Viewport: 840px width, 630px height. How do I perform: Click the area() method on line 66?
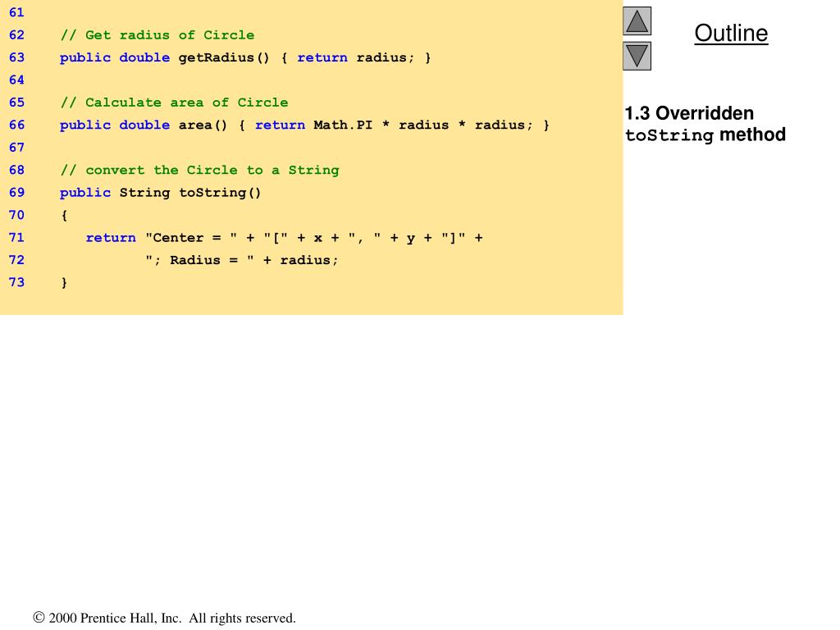click(305, 126)
